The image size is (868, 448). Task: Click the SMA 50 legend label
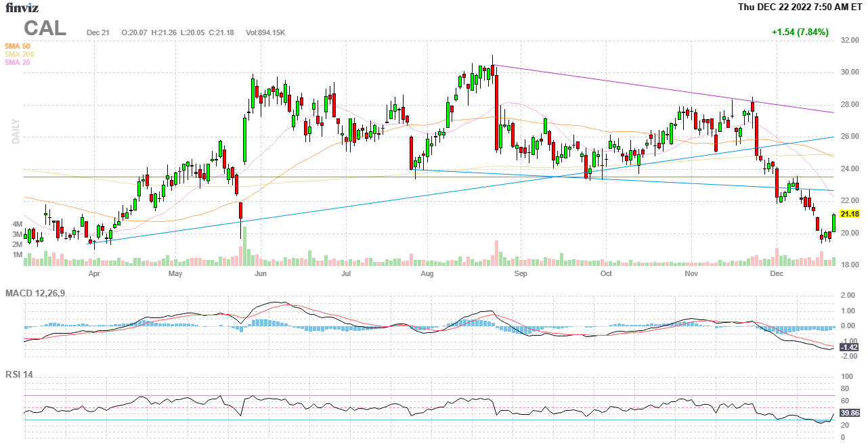(x=18, y=46)
